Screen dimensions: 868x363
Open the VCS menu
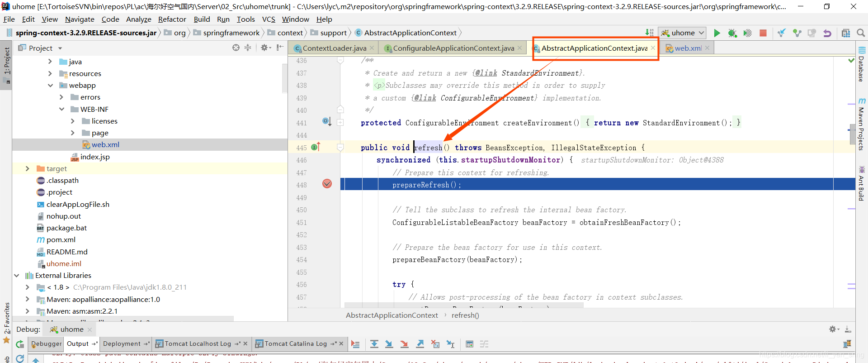click(269, 19)
